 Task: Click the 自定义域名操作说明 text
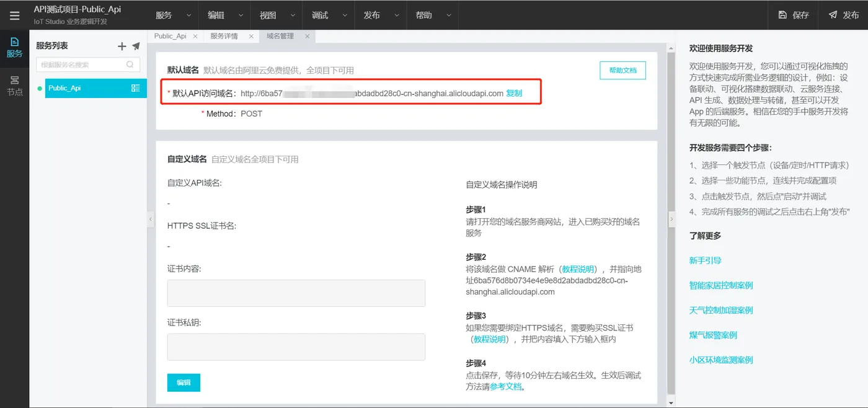[502, 185]
